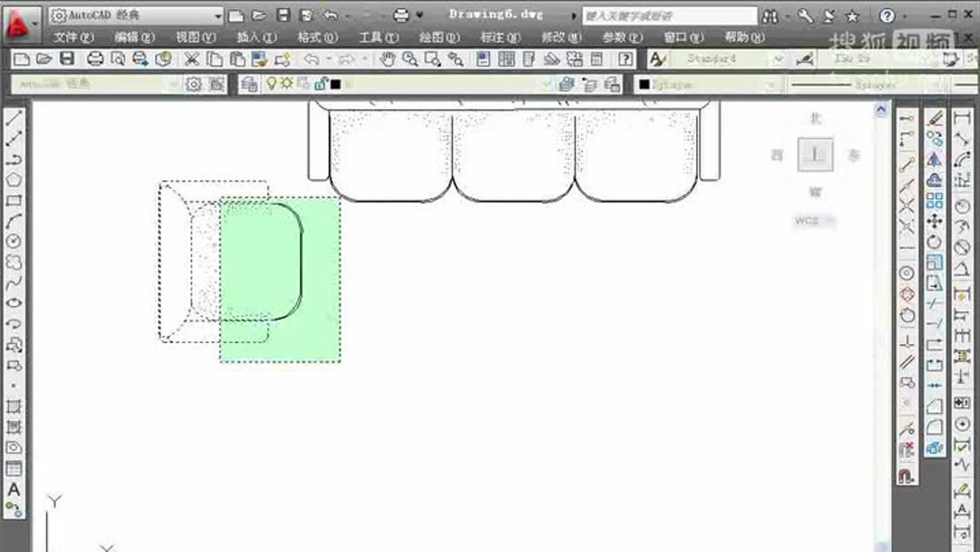Open the 修改 (Modify) menu
Viewport: 980px width, 552px height.
[562, 37]
